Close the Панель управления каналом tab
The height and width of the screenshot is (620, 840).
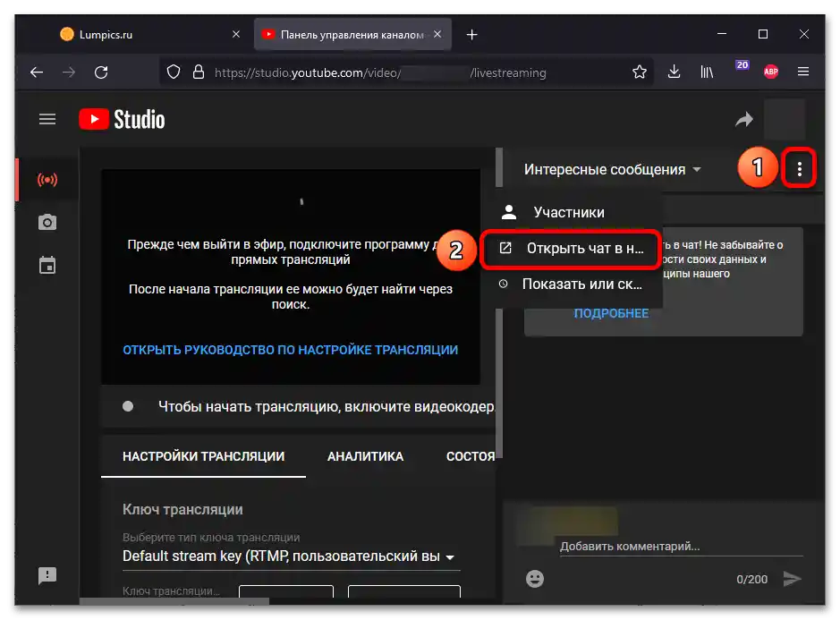point(437,34)
